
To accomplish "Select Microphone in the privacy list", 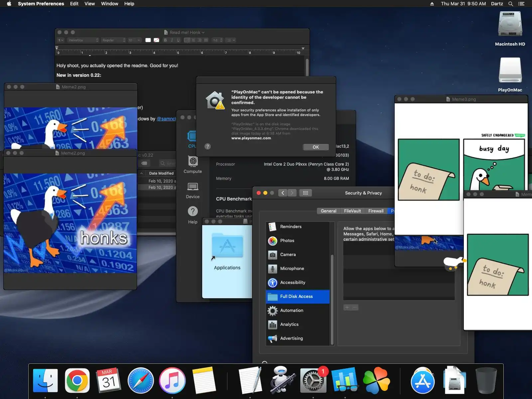I will tap(298, 268).
